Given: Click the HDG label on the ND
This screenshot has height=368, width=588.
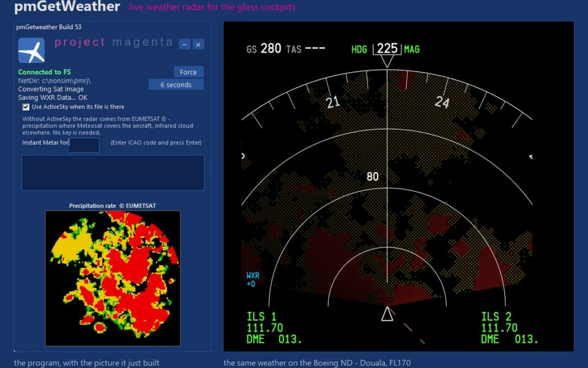Looking at the screenshot, I should (x=359, y=50).
